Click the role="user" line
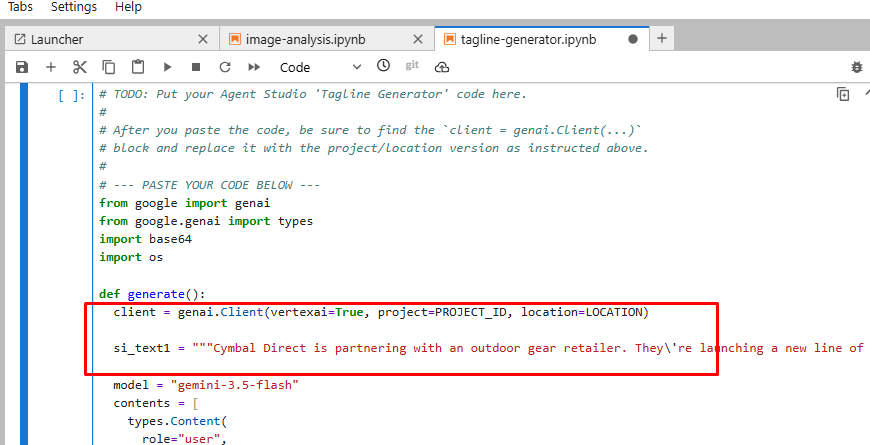The height and width of the screenshot is (445, 870). click(x=185, y=439)
